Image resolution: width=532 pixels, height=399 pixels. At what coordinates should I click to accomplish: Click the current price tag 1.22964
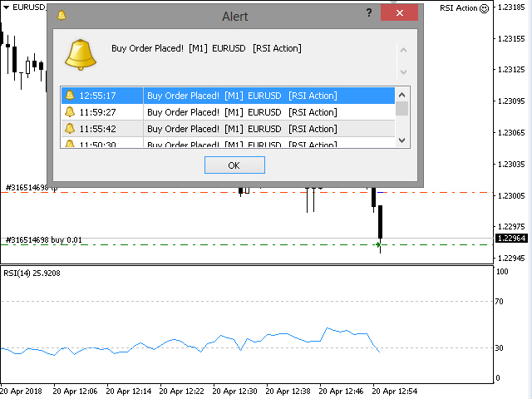[x=512, y=239]
